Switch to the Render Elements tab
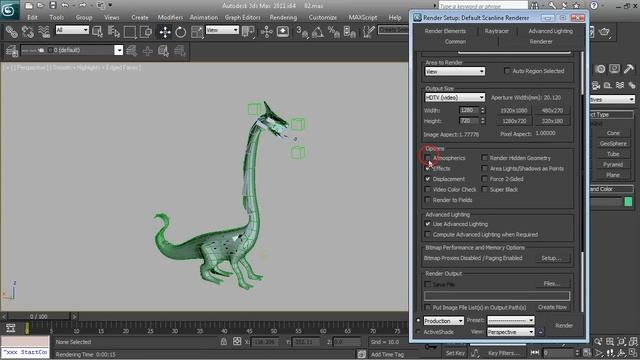Screen dimensions: 640x360 click(x=445, y=31)
